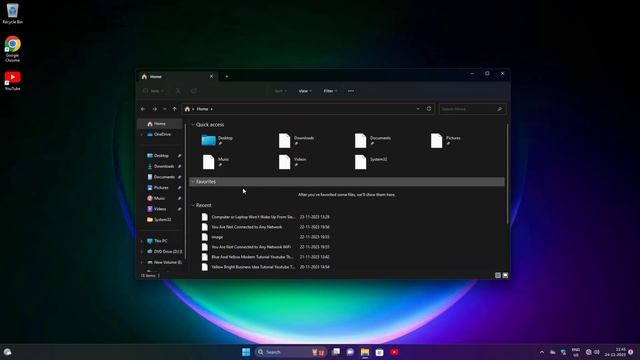Viewport: 640px width, 360px height.
Task: Collapse the Recent section
Action: pyautogui.click(x=193, y=205)
